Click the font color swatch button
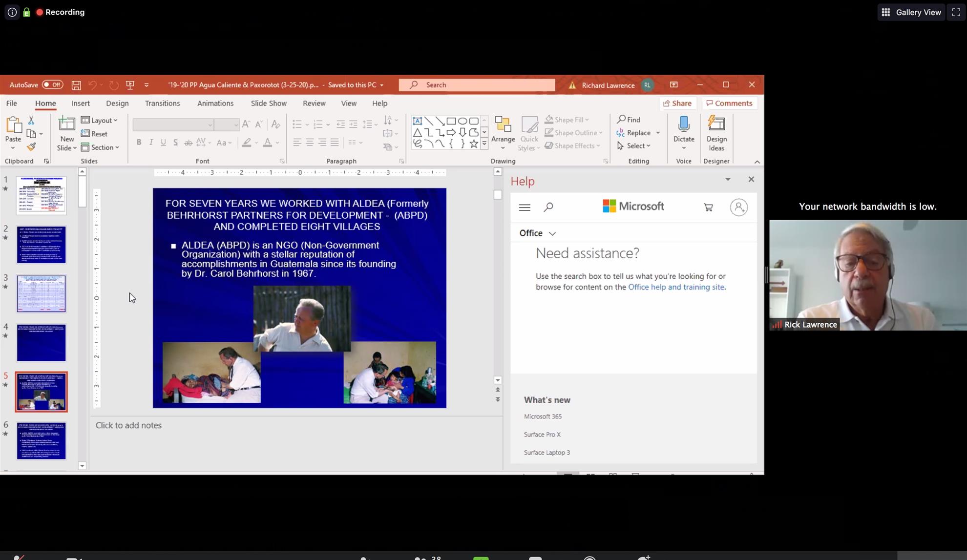Image resolution: width=967 pixels, height=560 pixels. click(x=267, y=143)
